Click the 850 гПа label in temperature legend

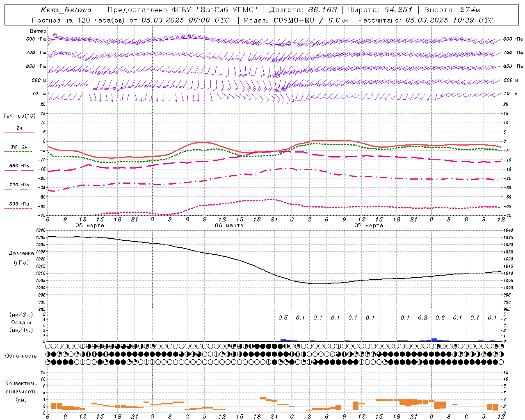coord(19,166)
